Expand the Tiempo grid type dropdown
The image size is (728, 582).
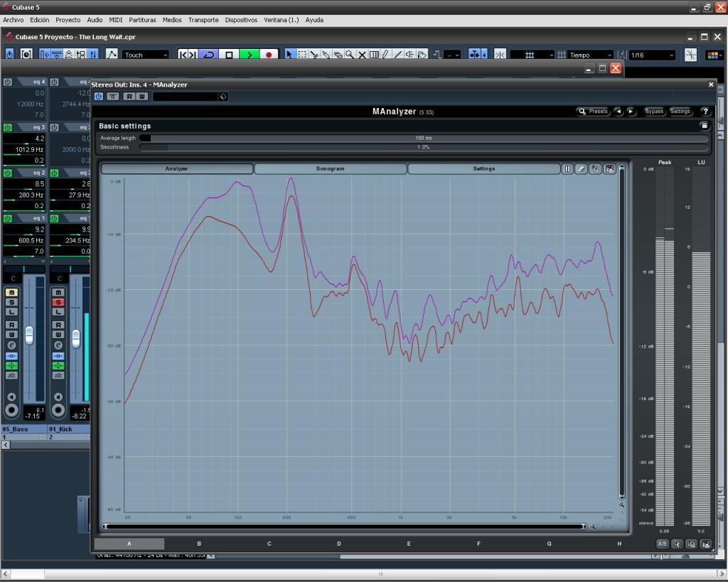click(590, 55)
